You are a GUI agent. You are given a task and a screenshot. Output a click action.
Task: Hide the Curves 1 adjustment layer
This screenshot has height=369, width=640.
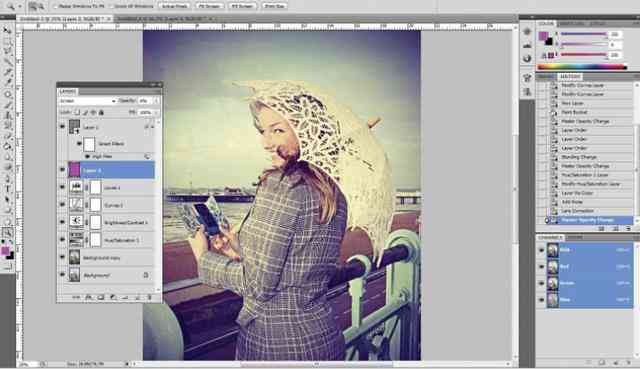point(62,205)
